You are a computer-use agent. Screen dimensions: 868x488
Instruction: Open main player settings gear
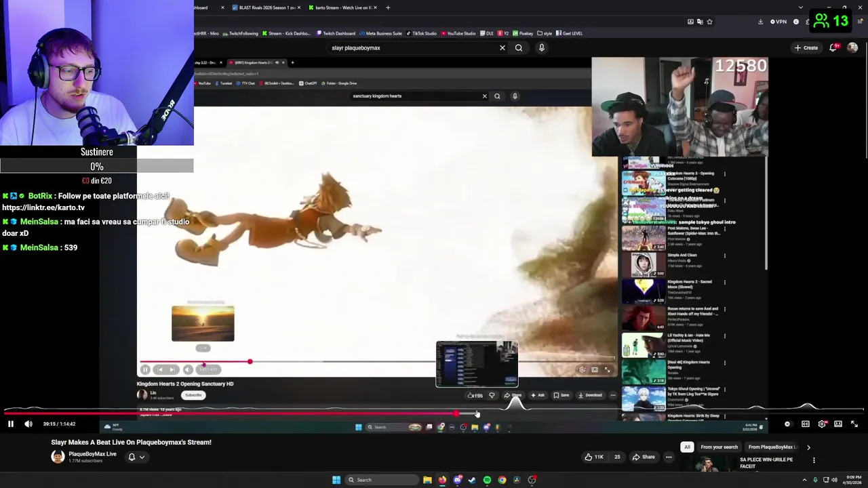(822, 424)
